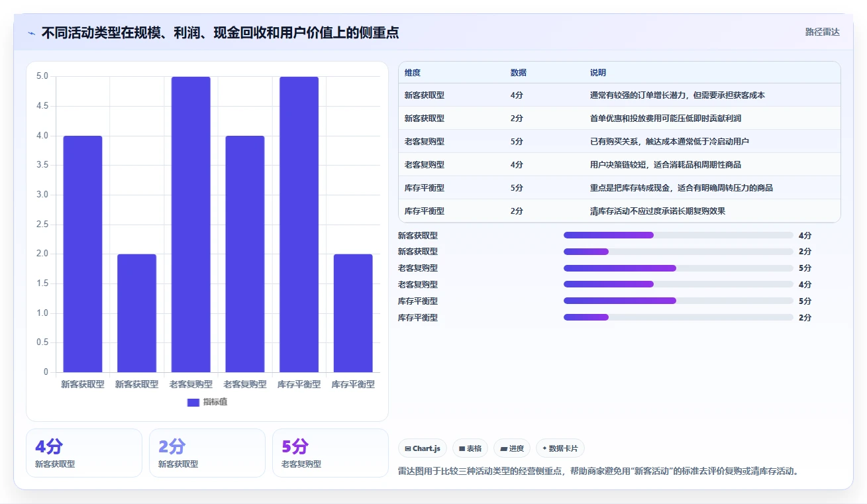Click the first 老客复购型 bar, value 5
Image resolution: width=867 pixels, height=504 pixels.
coord(191,225)
